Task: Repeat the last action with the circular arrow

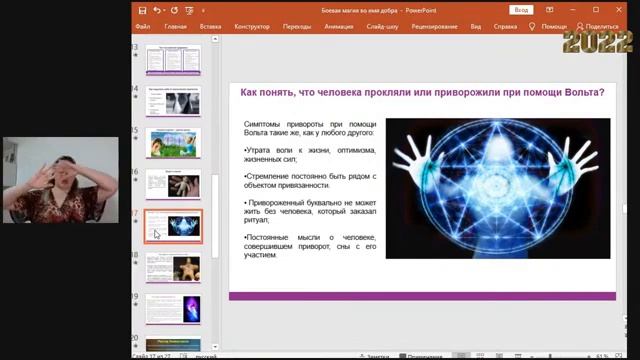Action: click(x=174, y=10)
